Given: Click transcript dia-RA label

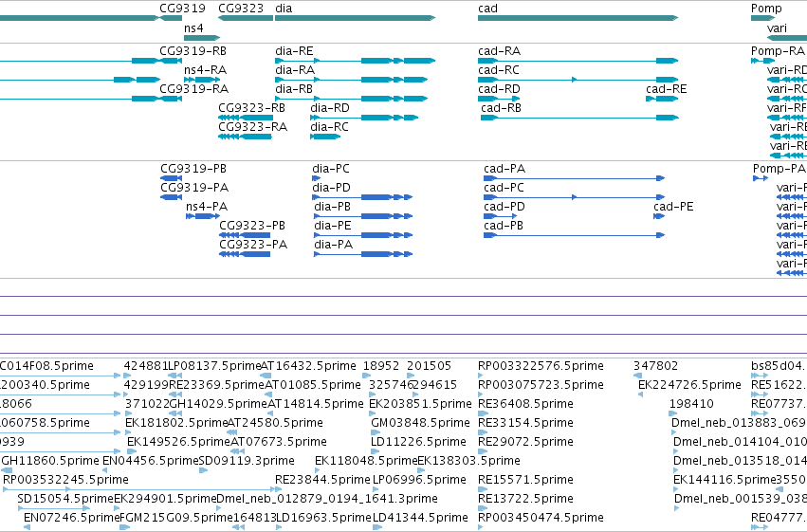Looking at the screenshot, I should [294, 70].
